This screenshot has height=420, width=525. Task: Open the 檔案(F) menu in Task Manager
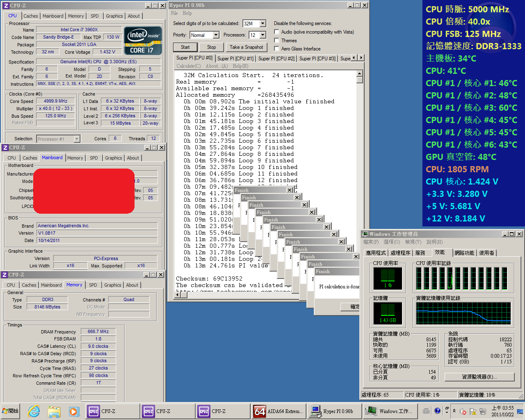(x=371, y=242)
